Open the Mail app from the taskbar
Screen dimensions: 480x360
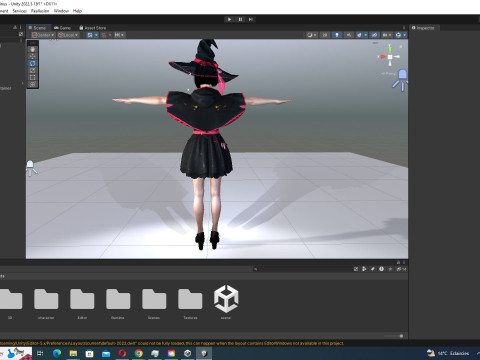coord(106,353)
